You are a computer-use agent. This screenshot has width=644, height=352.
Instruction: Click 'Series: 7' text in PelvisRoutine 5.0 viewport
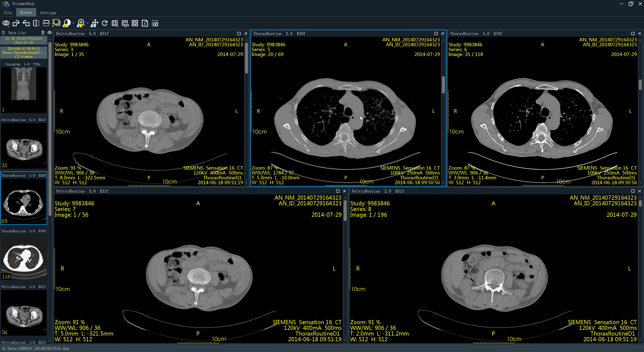tap(65, 209)
